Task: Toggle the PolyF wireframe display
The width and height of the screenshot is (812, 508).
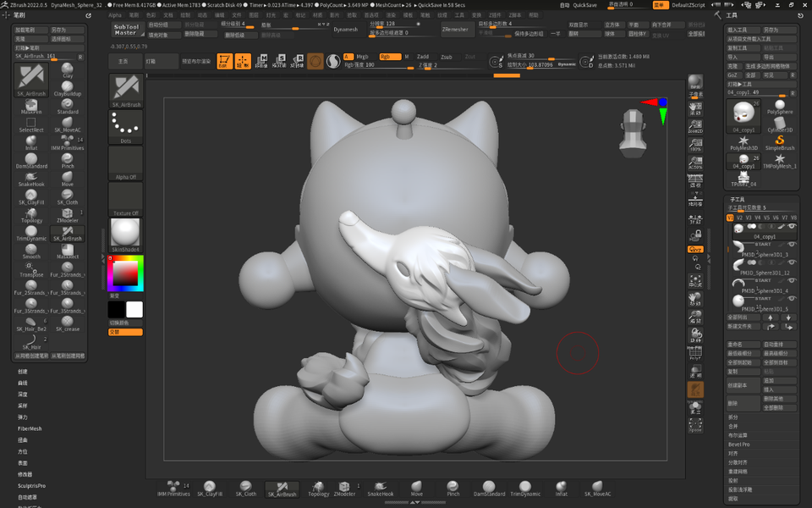Action: (695, 353)
